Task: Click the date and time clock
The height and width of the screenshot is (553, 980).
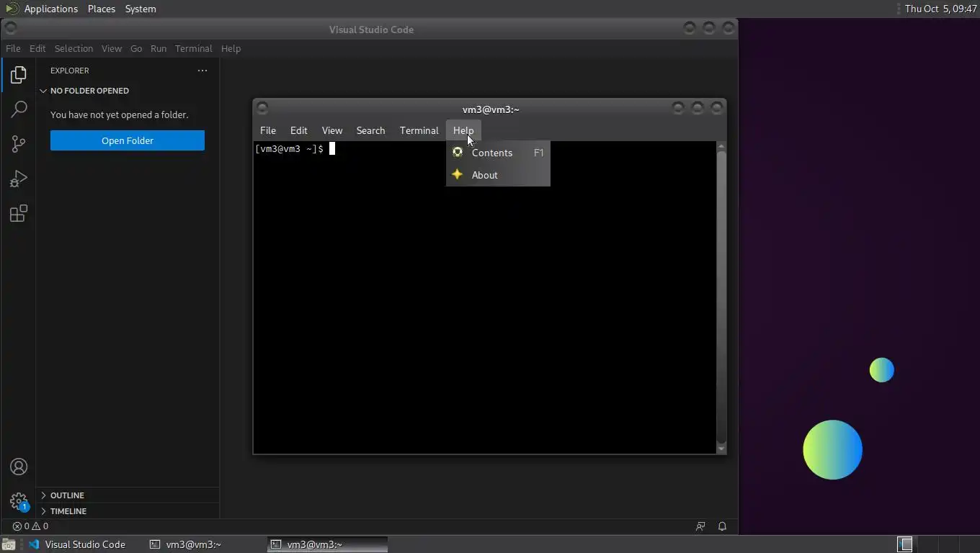Action: [x=940, y=9]
